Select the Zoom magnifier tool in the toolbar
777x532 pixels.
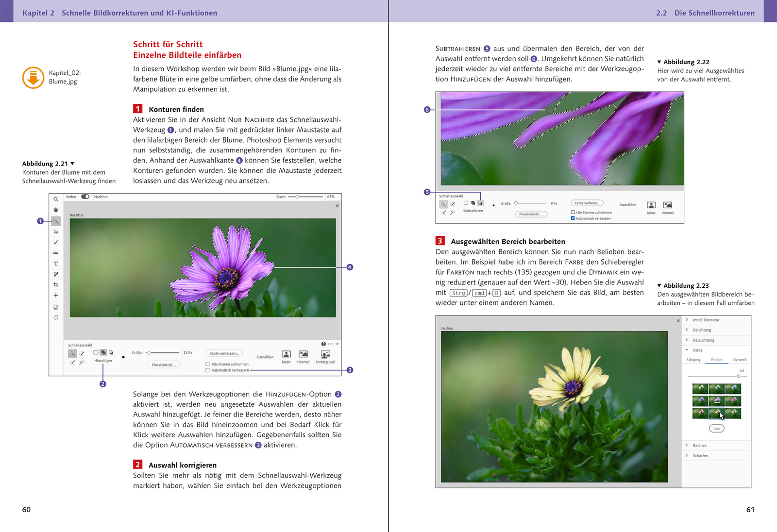pyautogui.click(x=56, y=199)
